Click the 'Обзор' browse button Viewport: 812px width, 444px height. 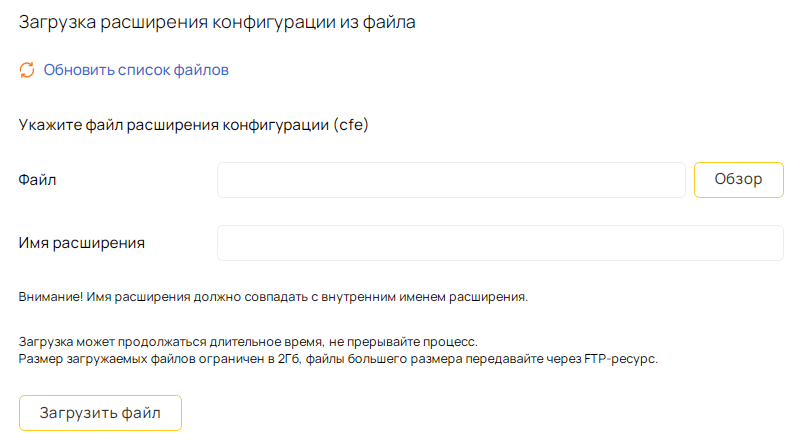point(738,180)
